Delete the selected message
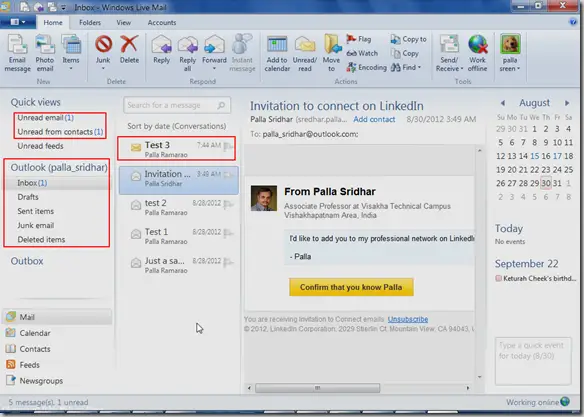This screenshot has height=417, width=584. (129, 50)
